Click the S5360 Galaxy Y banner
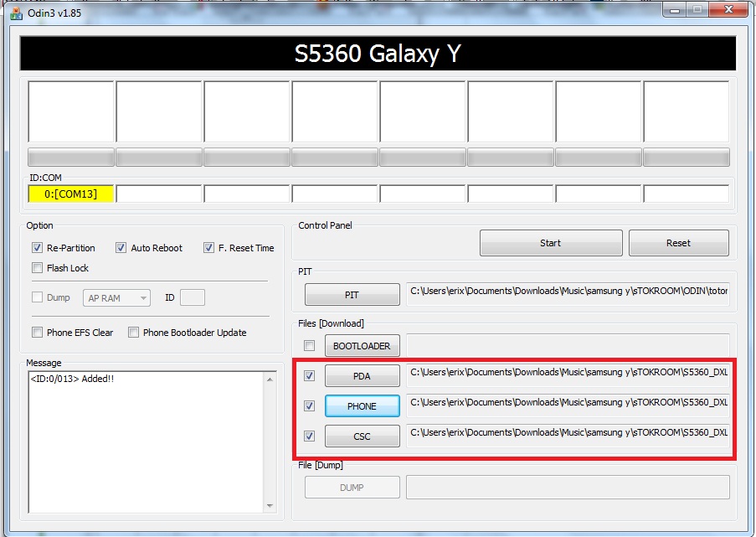This screenshot has height=537, width=756. (x=378, y=53)
